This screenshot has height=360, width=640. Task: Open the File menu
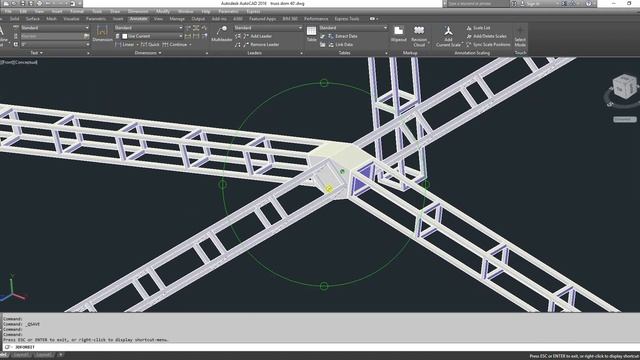click(x=8, y=11)
